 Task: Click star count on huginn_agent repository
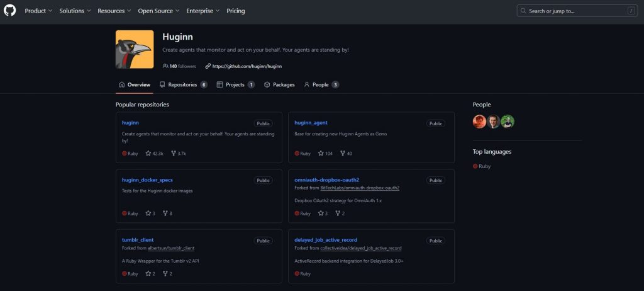point(325,153)
